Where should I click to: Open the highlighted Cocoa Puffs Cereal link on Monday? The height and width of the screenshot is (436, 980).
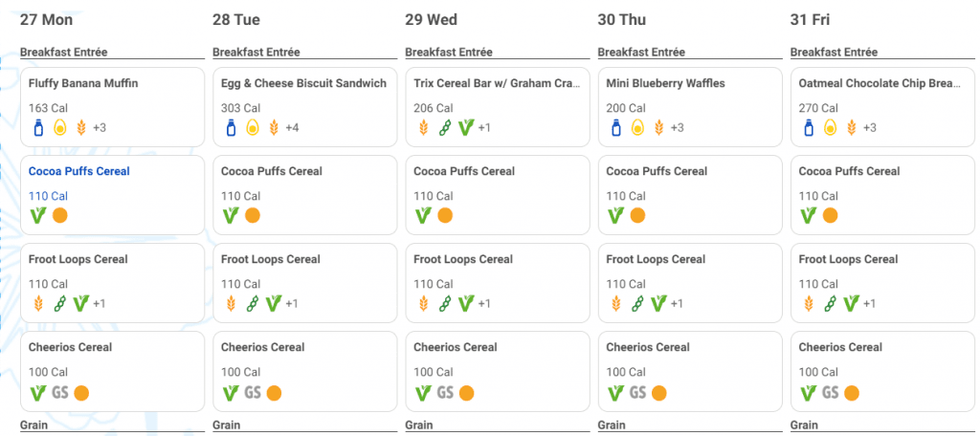(x=79, y=171)
